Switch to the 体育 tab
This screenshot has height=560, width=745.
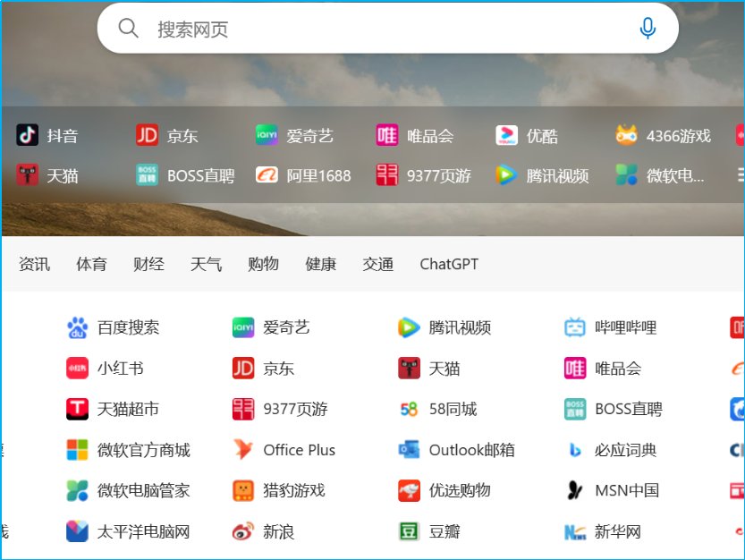[90, 264]
